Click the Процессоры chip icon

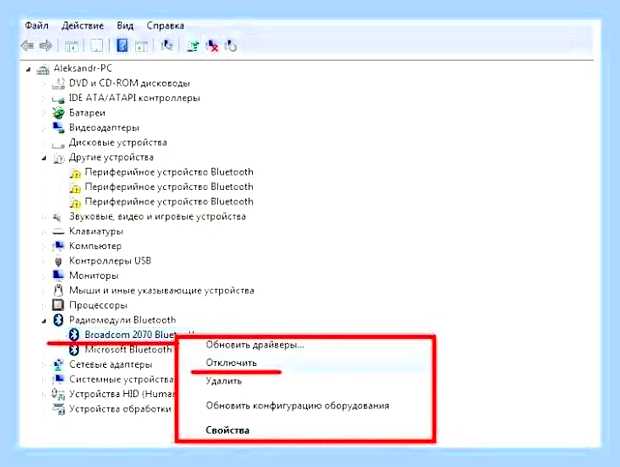pos(58,305)
